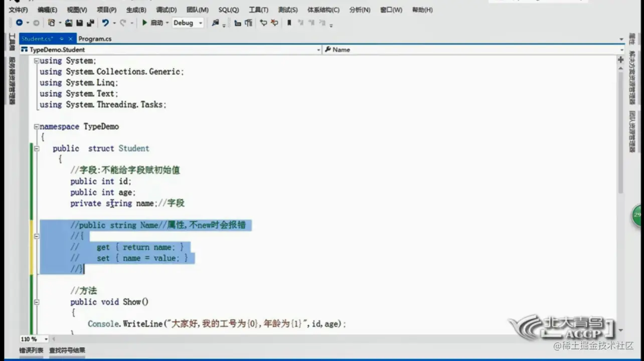Click the New Project toolbar icon

(x=51, y=23)
